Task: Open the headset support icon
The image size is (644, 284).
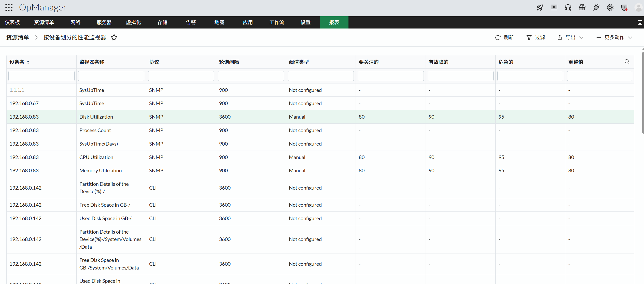Action: pyautogui.click(x=568, y=8)
